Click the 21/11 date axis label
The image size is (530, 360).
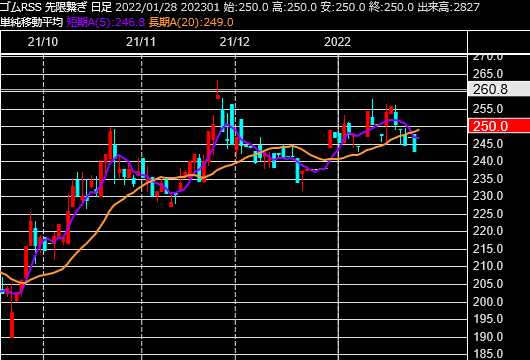coord(141,42)
